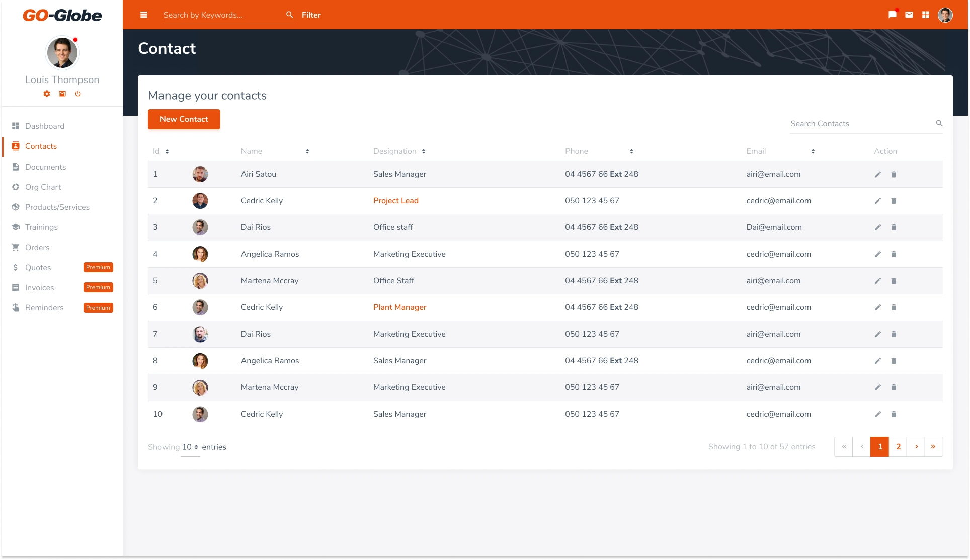This screenshot has height=560, width=970.
Task: Click the hamburger menu icon
Action: coord(144,15)
